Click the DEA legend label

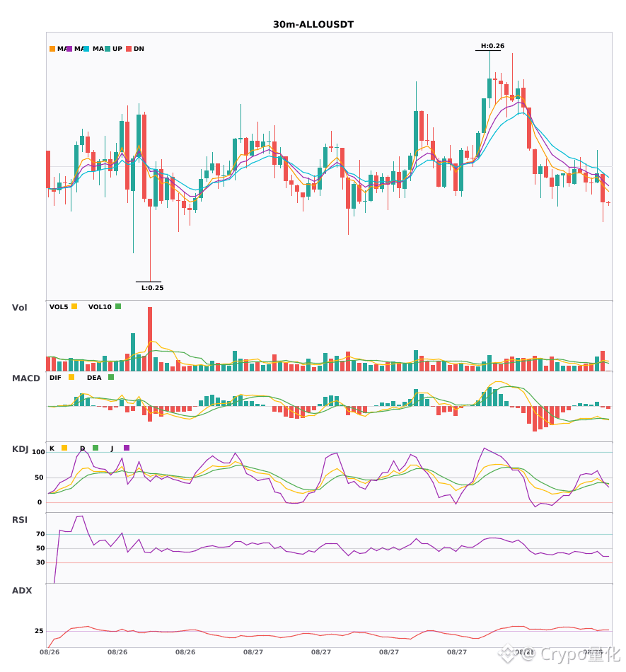point(94,378)
